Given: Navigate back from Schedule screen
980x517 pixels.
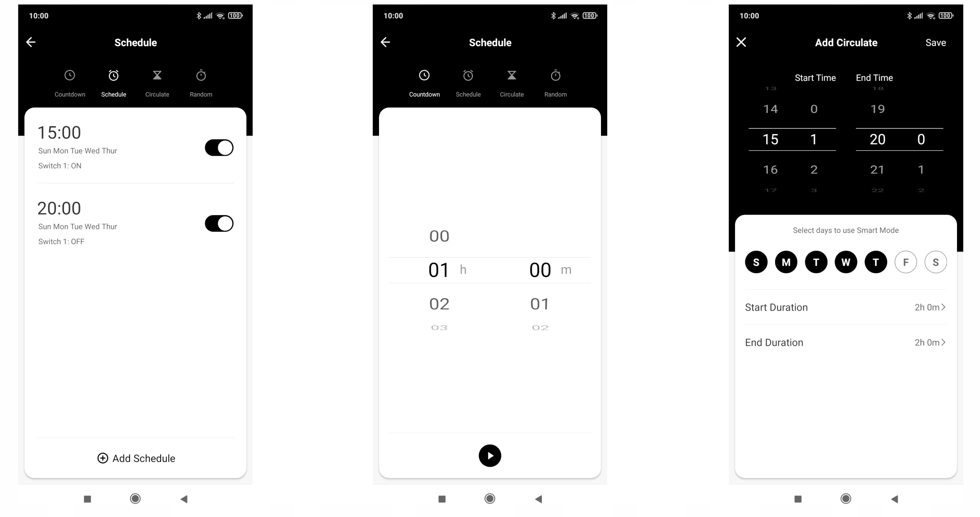Looking at the screenshot, I should (x=31, y=42).
